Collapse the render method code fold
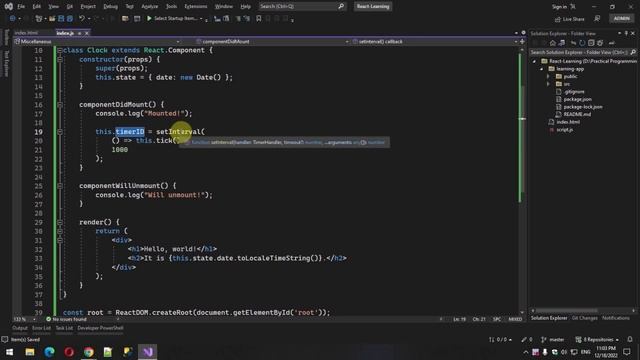640x360 pixels. coord(60,222)
